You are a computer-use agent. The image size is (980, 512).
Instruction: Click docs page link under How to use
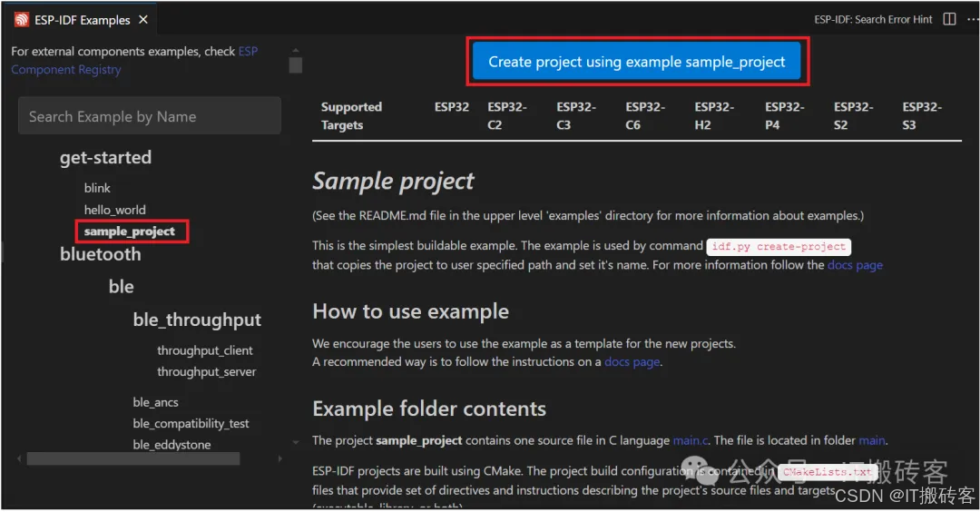click(632, 361)
